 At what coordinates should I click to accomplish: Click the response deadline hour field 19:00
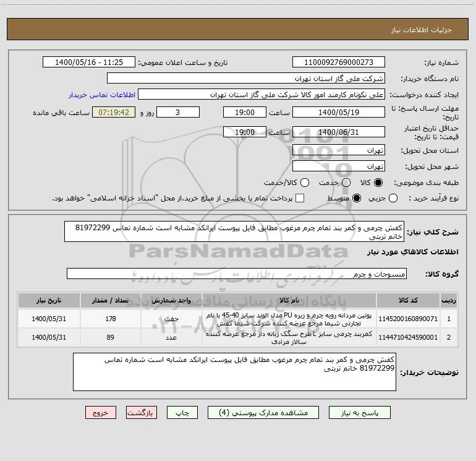pos(245,113)
